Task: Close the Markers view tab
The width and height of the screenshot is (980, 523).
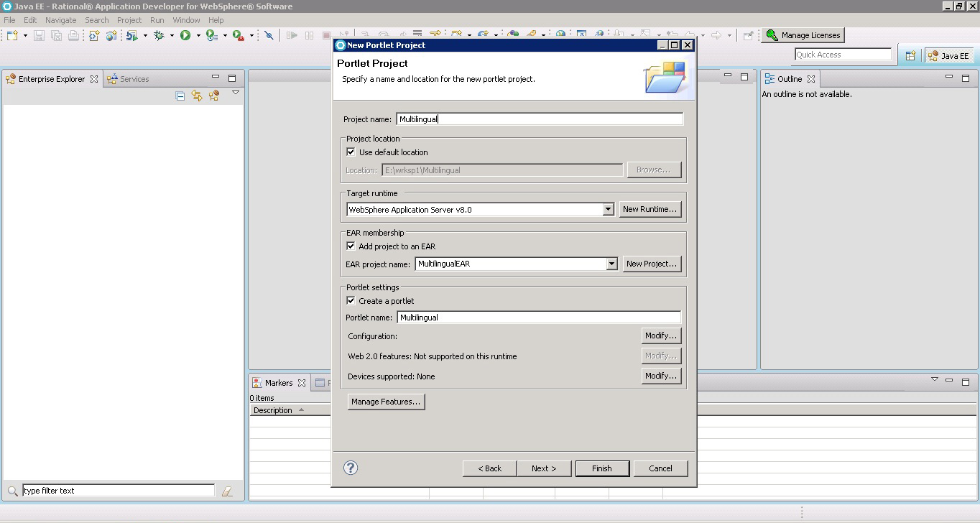Action: 302,383
